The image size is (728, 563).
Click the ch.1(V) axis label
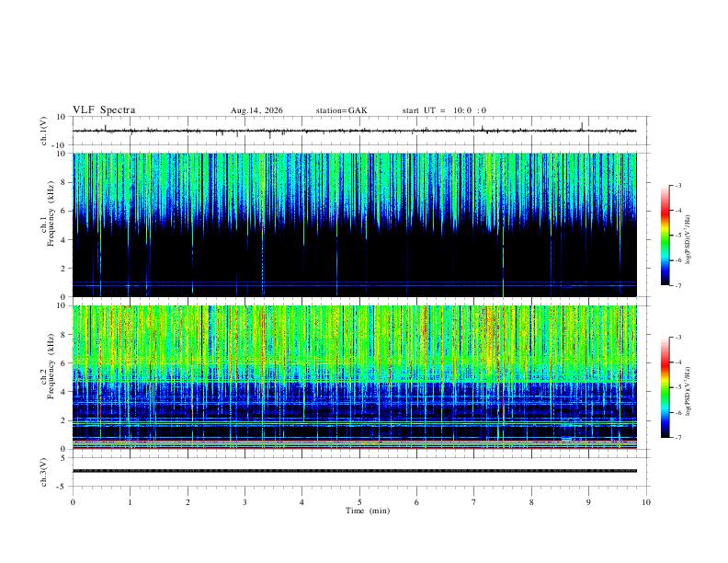(x=44, y=131)
